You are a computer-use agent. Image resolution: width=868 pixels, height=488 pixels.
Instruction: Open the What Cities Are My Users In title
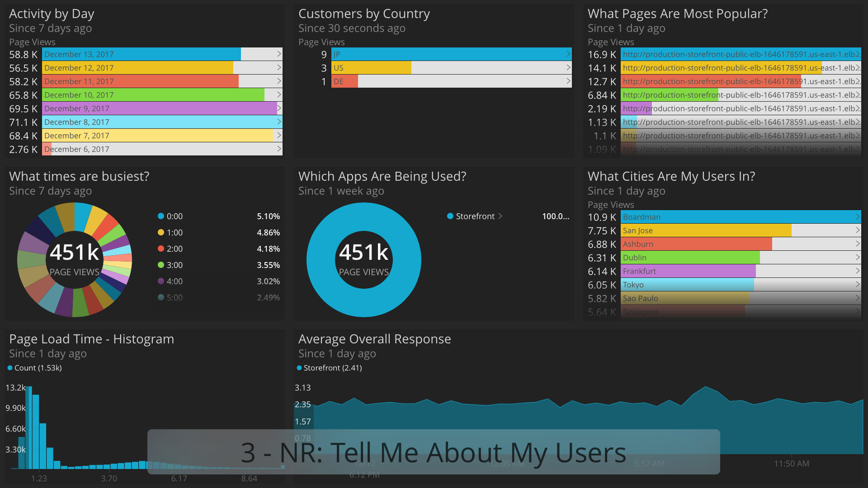pos(671,177)
